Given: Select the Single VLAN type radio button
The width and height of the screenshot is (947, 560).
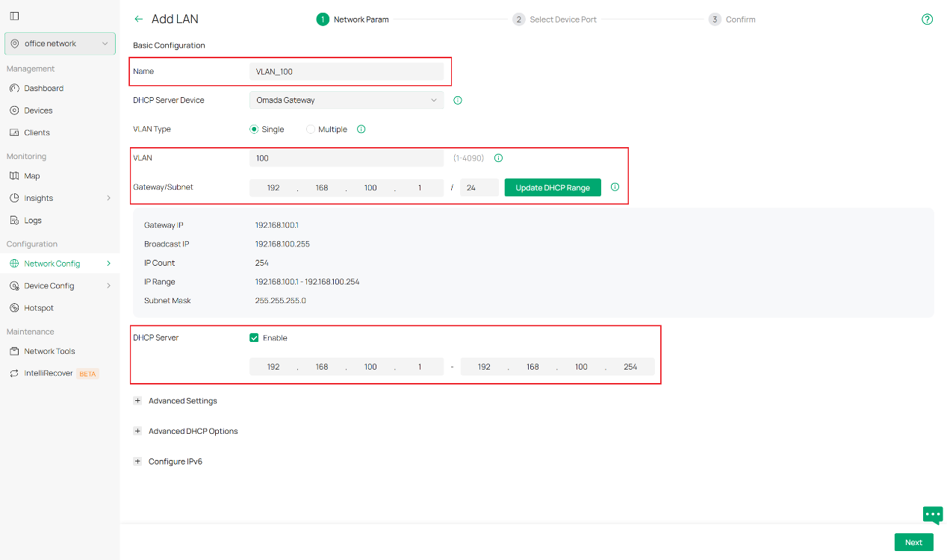Looking at the screenshot, I should coord(254,129).
